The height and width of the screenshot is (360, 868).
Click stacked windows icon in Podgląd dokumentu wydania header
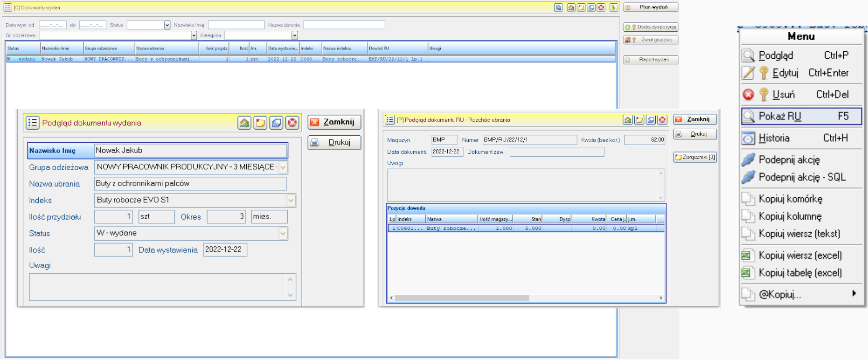[277, 123]
